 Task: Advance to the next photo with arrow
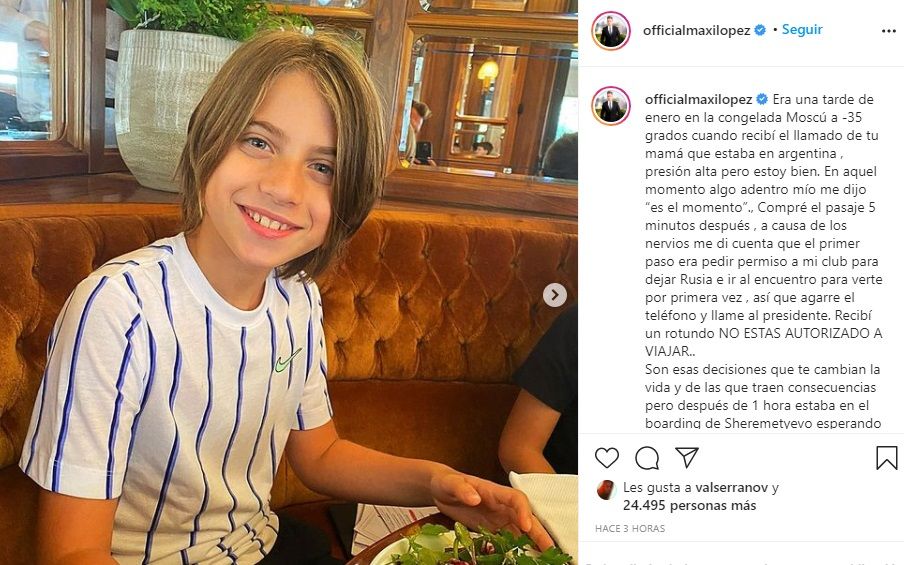(x=555, y=295)
